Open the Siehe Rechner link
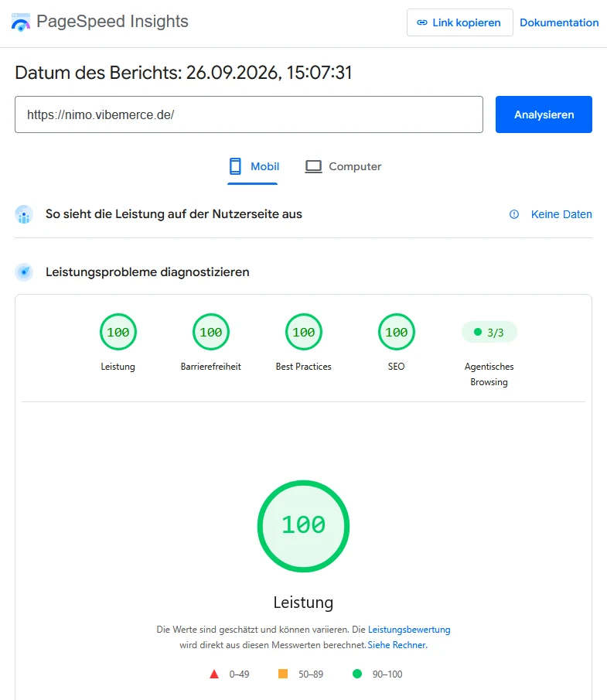The width and height of the screenshot is (607, 700). point(397,645)
